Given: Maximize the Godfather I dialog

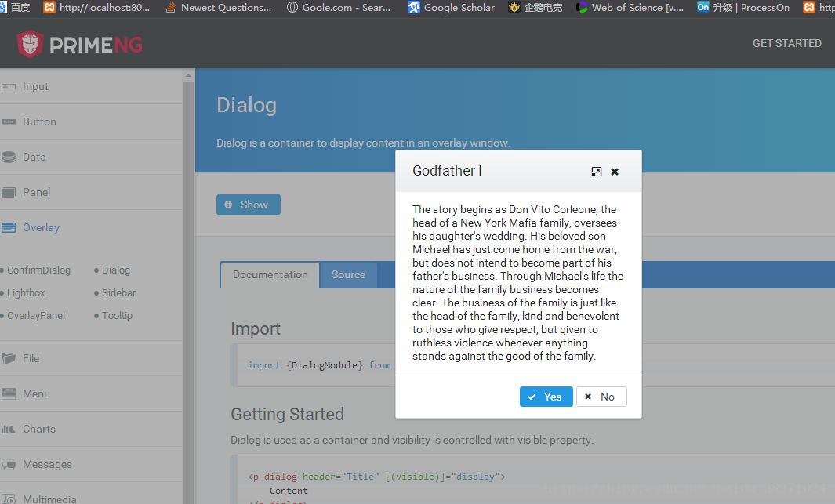Looking at the screenshot, I should [597, 172].
